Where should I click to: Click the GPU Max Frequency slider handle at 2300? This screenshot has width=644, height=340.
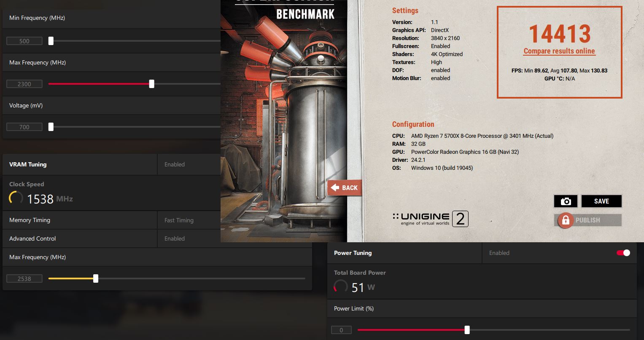[x=151, y=84]
